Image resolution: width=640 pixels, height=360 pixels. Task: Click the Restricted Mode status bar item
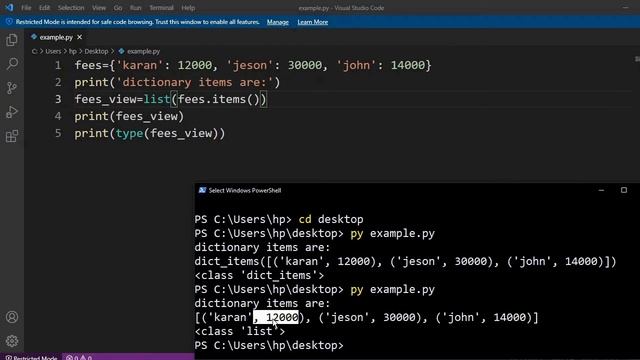coord(31,358)
